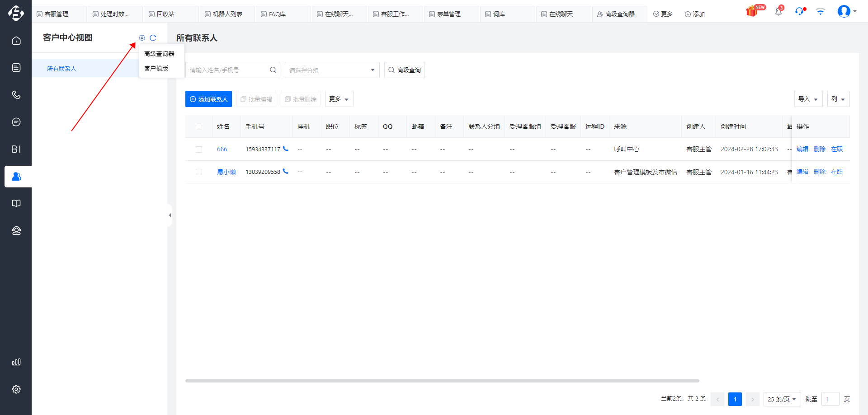The height and width of the screenshot is (415, 868).
Task: Open the 导入 import dropdown
Action: click(808, 99)
